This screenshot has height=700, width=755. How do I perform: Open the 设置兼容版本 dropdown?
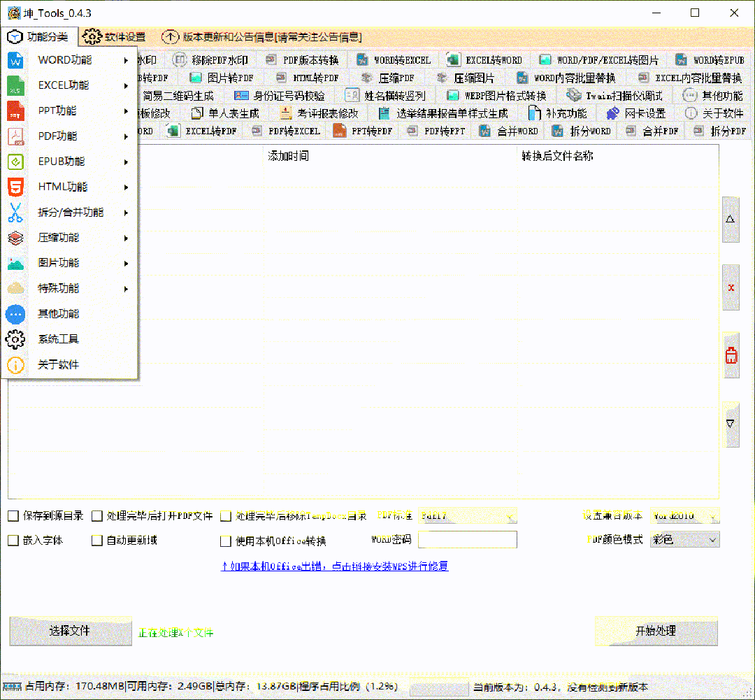click(x=684, y=516)
